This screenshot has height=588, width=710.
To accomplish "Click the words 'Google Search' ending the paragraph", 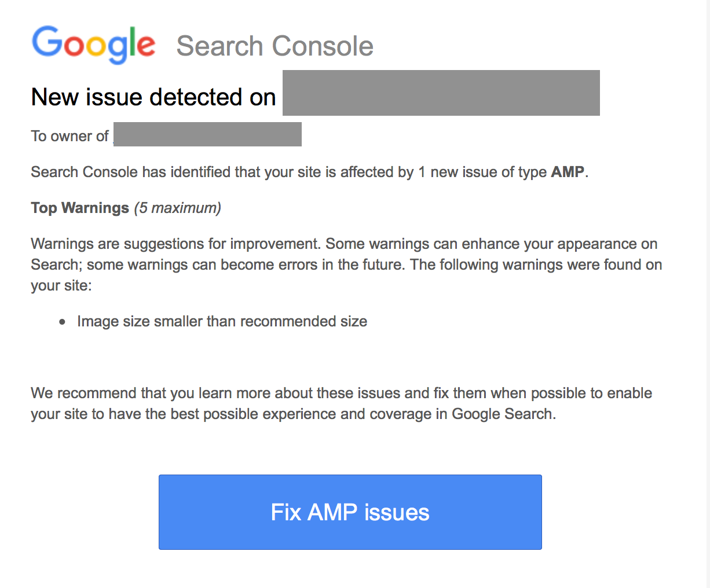I will [x=502, y=414].
